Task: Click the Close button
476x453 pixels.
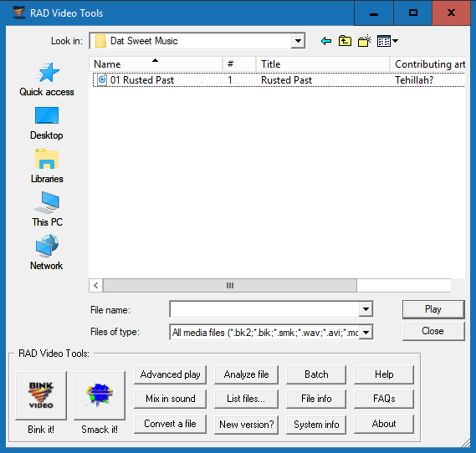Action: pyautogui.click(x=433, y=331)
